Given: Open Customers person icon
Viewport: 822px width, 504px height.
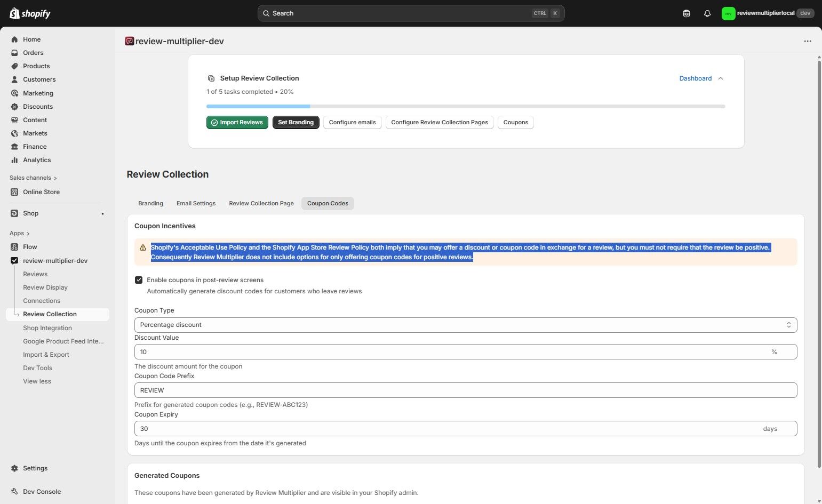Looking at the screenshot, I should [14, 79].
